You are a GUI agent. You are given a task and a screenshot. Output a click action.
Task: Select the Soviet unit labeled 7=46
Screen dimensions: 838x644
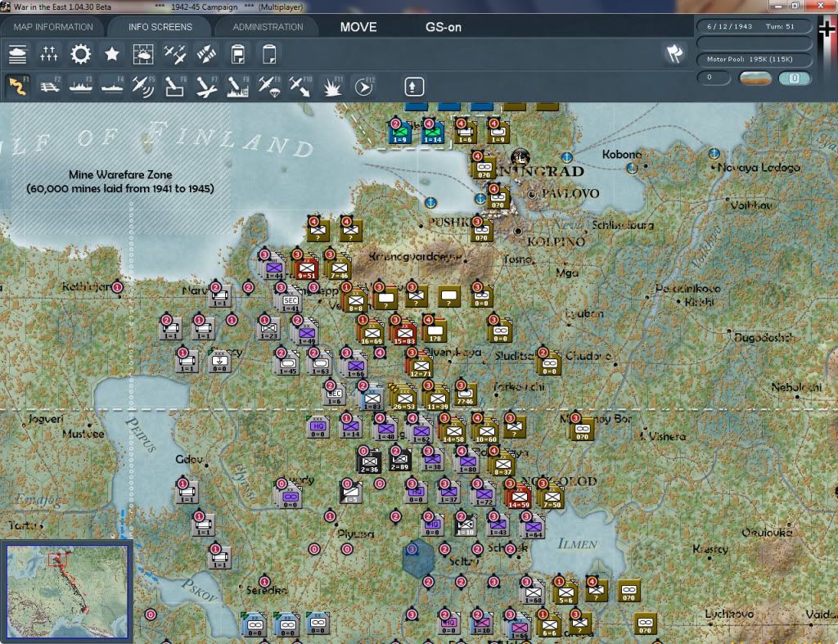coord(339,268)
